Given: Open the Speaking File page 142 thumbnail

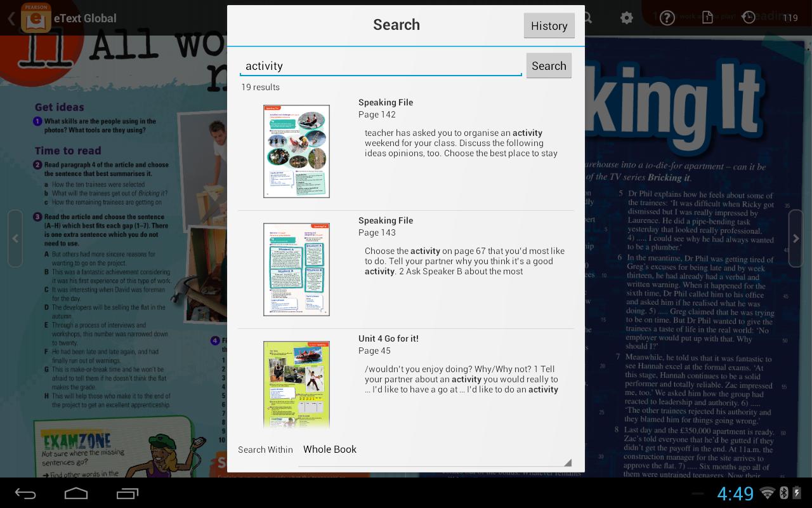Looking at the screenshot, I should click(x=296, y=151).
